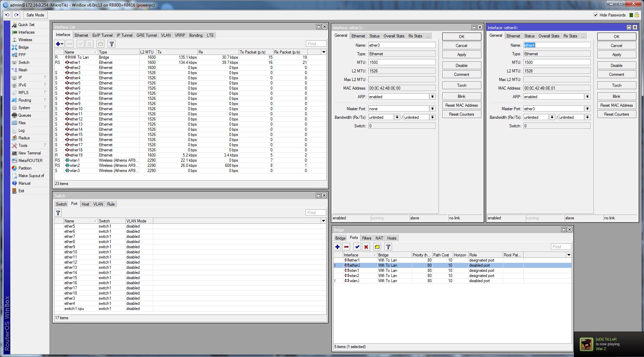Click the Find box in Interface List
Screen dimensions: 644x357
[316, 44]
